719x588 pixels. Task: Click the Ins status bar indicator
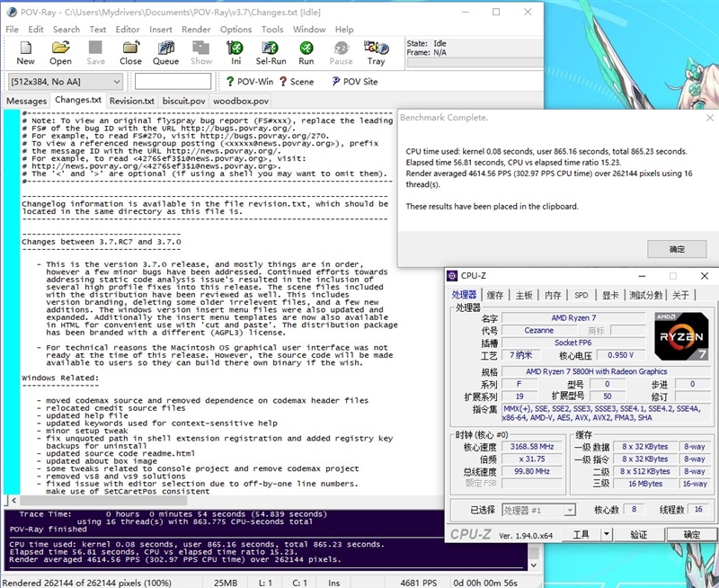[x=333, y=583]
